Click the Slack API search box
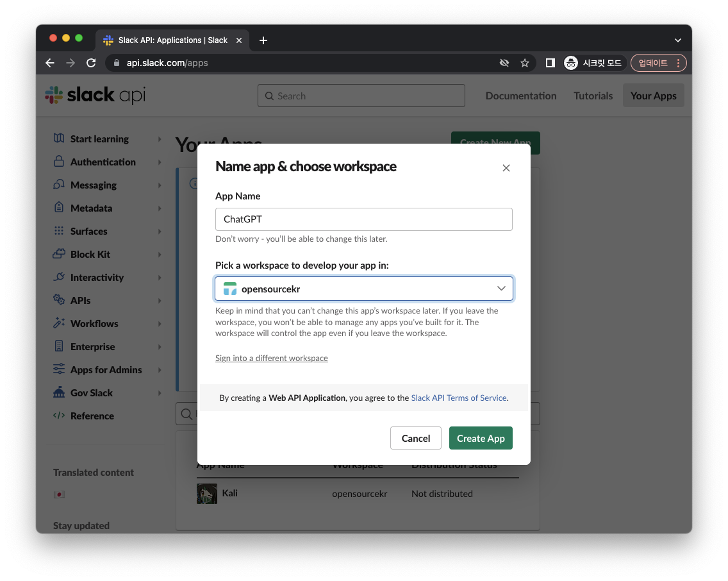Viewport: 728px width, 581px height. coord(361,96)
